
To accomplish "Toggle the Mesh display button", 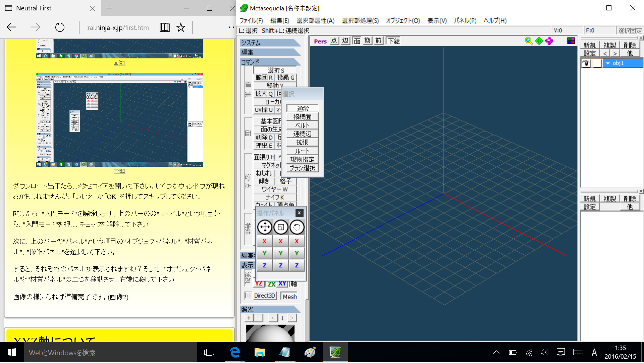I will pos(289,297).
